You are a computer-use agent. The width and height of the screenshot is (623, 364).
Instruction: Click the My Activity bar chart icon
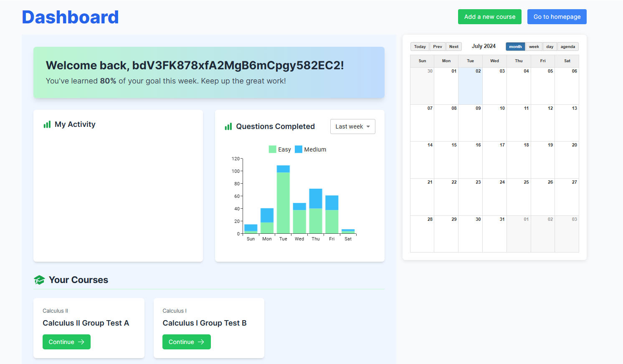[46, 124]
